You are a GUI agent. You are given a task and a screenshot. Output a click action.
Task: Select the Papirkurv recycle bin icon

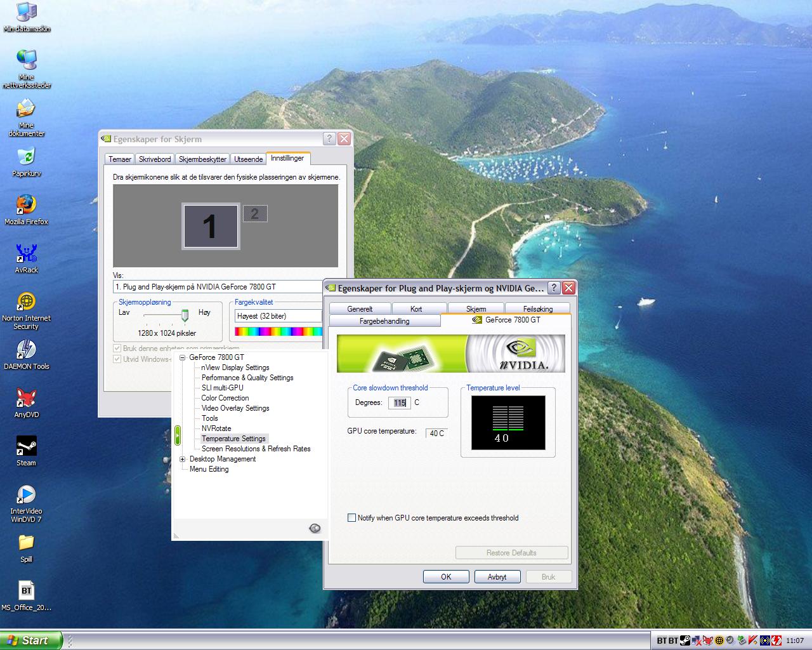pos(26,162)
